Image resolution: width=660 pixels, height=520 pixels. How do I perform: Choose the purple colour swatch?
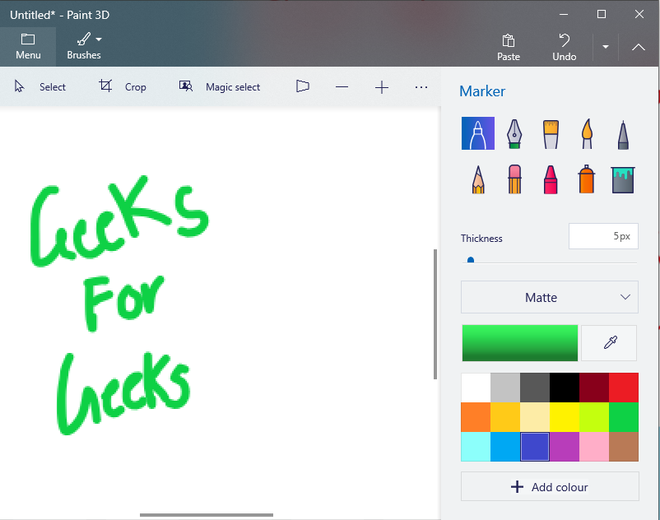564,447
